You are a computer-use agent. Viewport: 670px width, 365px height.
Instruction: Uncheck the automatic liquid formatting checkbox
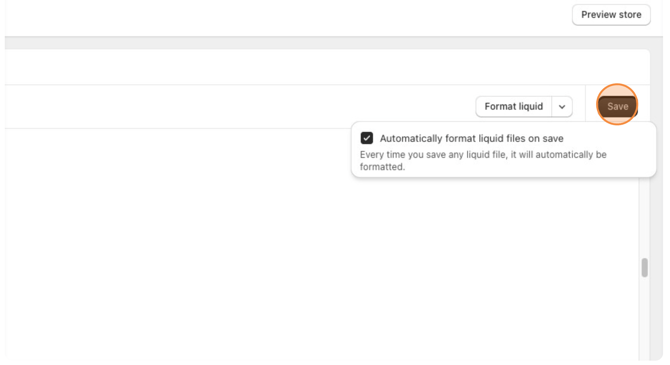[x=367, y=138]
